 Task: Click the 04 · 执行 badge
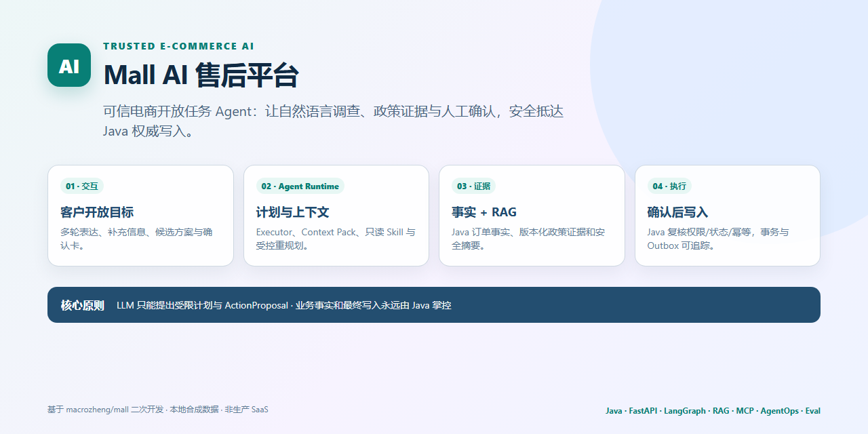pyautogui.click(x=669, y=186)
